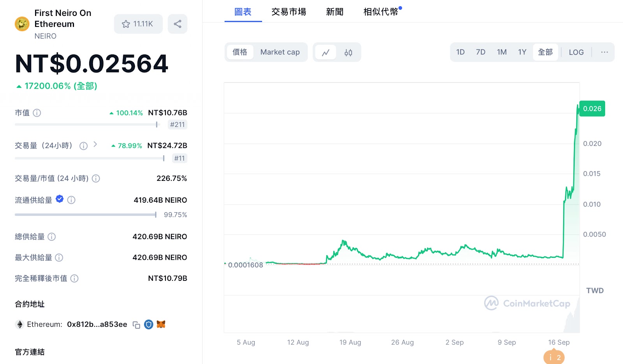The width and height of the screenshot is (623, 364).
Task: Click the 官方連結 section heading
Action: point(30,352)
